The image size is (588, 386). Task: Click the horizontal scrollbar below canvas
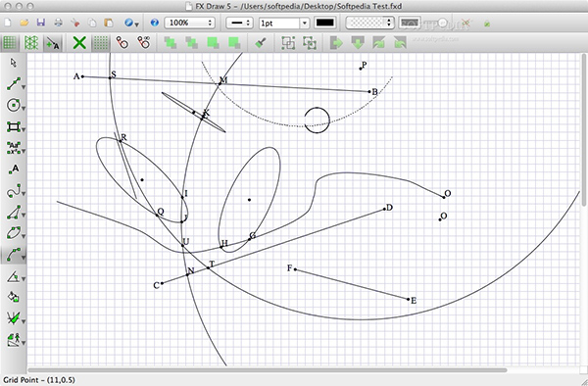pyautogui.click(x=267, y=370)
